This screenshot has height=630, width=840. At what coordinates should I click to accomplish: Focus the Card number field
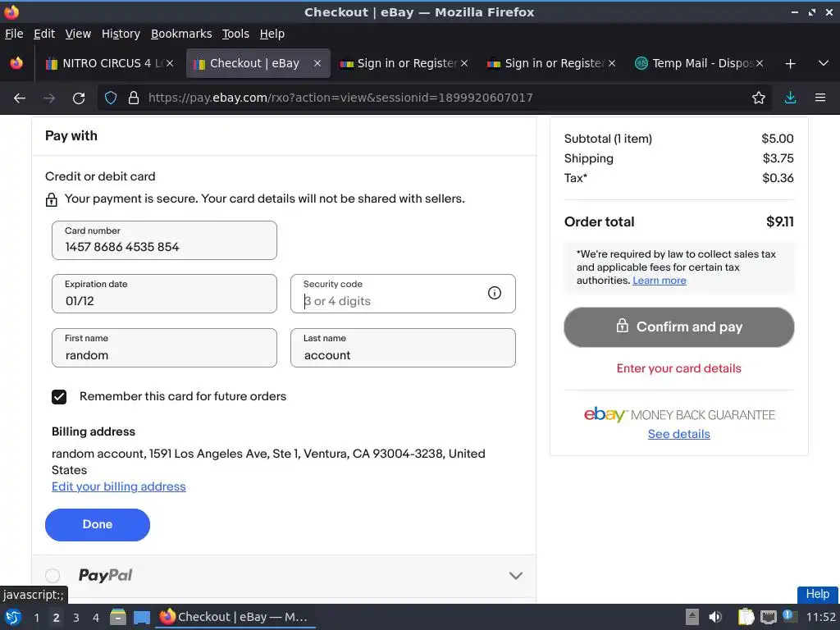[x=164, y=240]
